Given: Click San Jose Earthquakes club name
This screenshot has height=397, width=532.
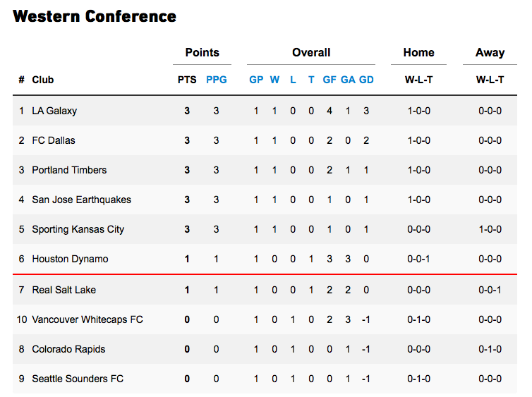Looking at the screenshot, I should click(81, 200).
